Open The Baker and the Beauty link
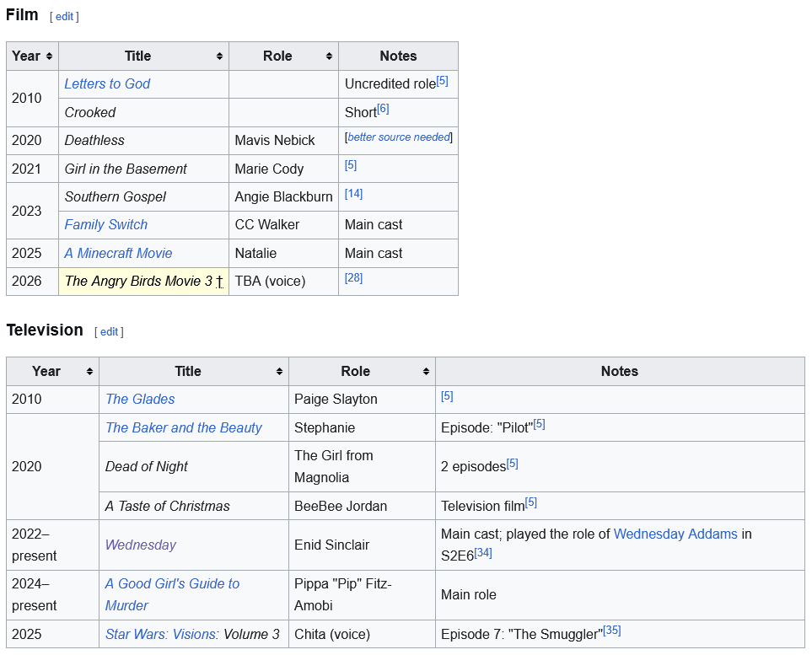The width and height of the screenshot is (812, 655). [183, 427]
